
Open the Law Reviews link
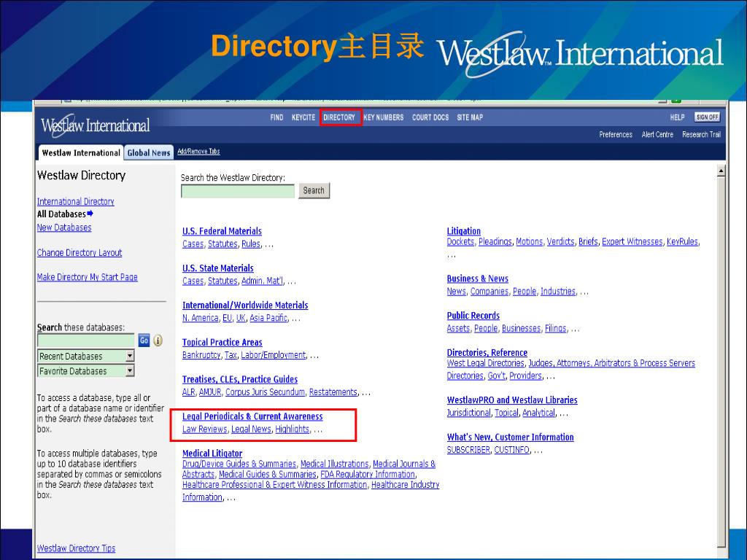pyautogui.click(x=205, y=429)
